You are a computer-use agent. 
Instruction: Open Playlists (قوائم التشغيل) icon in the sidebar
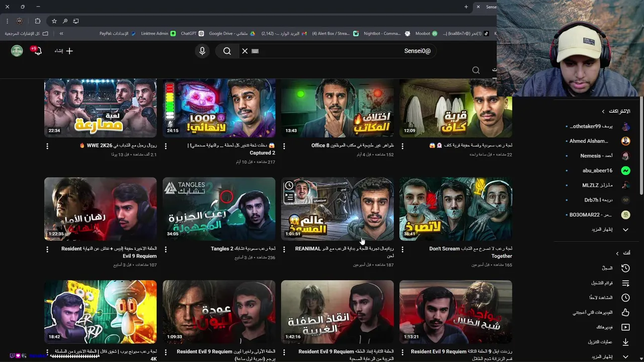tap(625, 283)
